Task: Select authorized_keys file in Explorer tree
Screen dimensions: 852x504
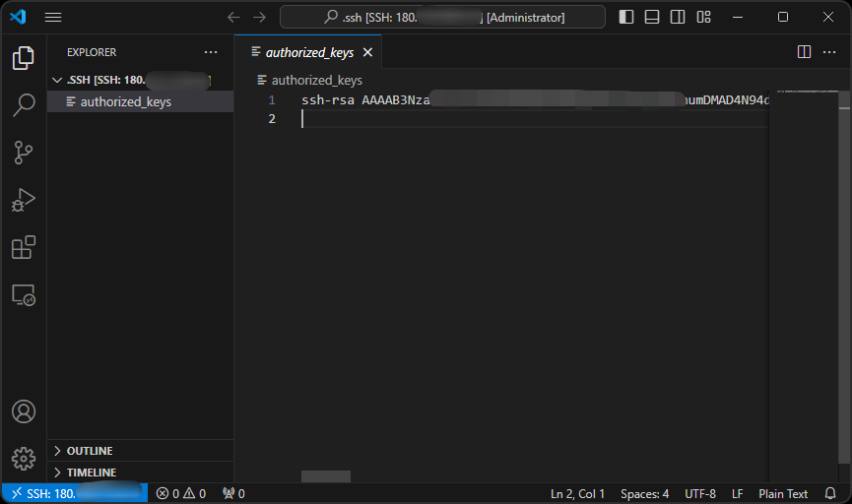Action: click(x=125, y=101)
